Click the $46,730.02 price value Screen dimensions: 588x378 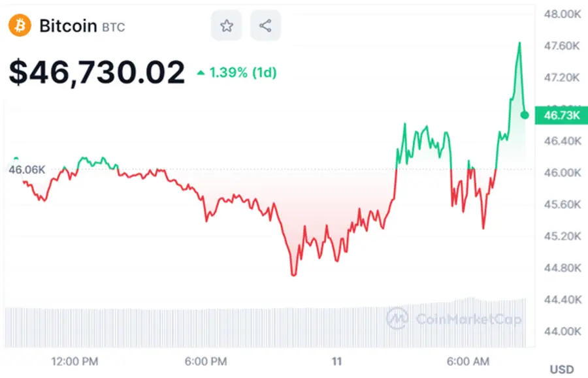(97, 72)
